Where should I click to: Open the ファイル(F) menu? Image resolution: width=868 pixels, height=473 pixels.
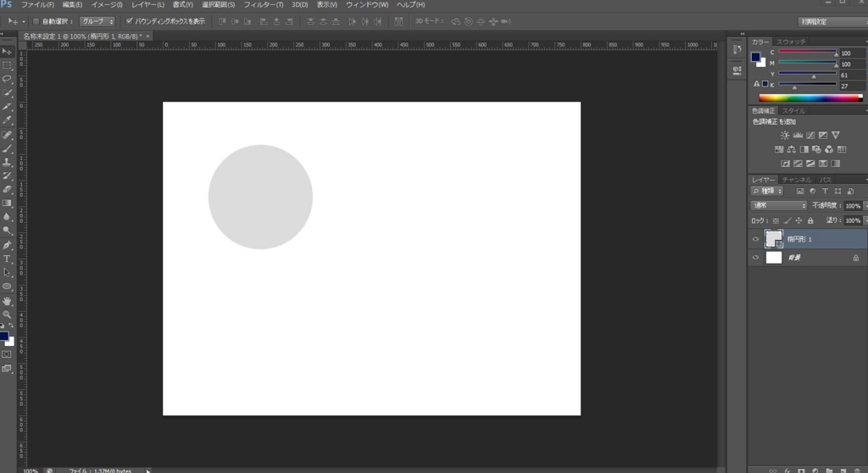click(37, 4)
